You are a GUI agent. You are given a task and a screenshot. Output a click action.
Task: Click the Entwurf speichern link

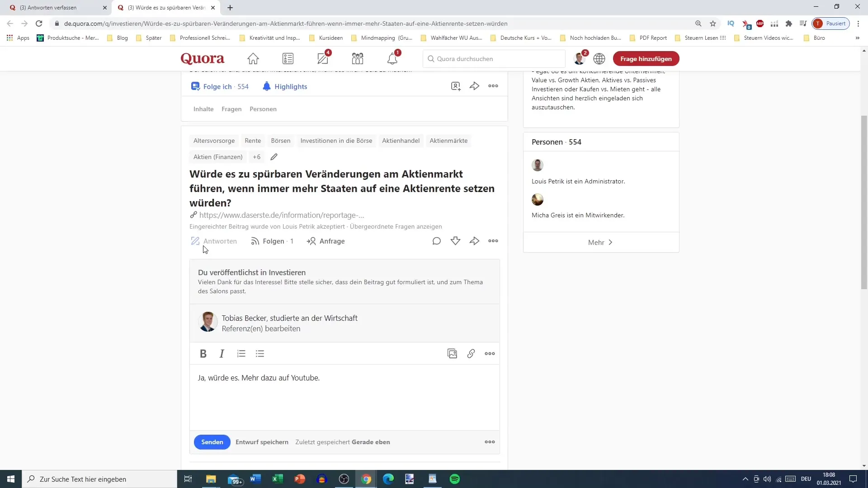(x=262, y=441)
